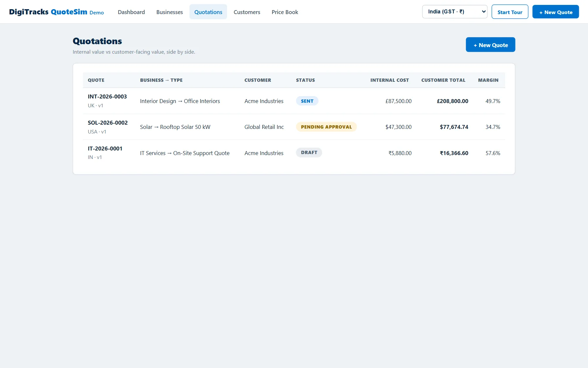Click the 34.7% margin value
The width and height of the screenshot is (588, 368).
493,127
